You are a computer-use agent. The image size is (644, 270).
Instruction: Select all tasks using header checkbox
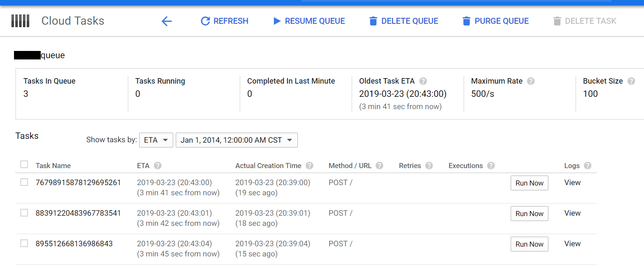tap(24, 164)
